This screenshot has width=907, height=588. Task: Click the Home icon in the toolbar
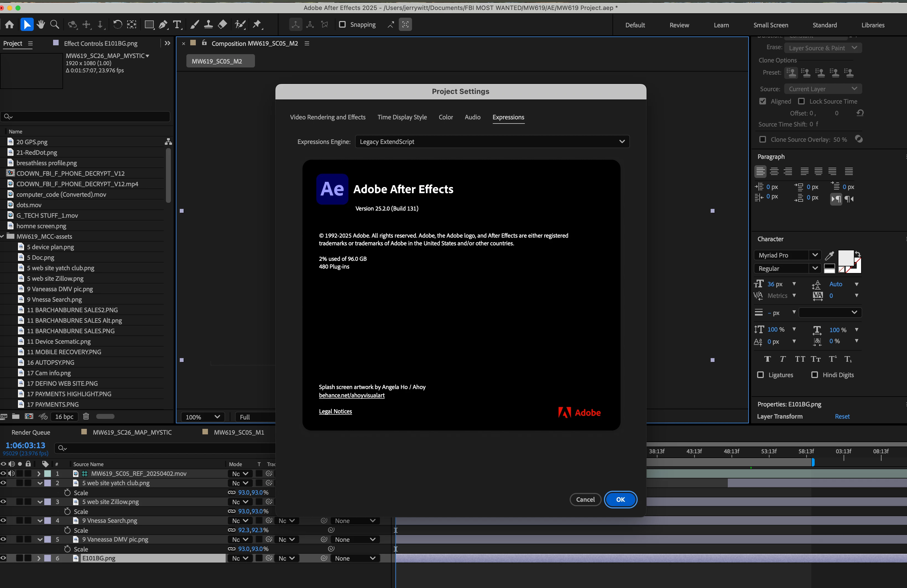pyautogui.click(x=9, y=25)
